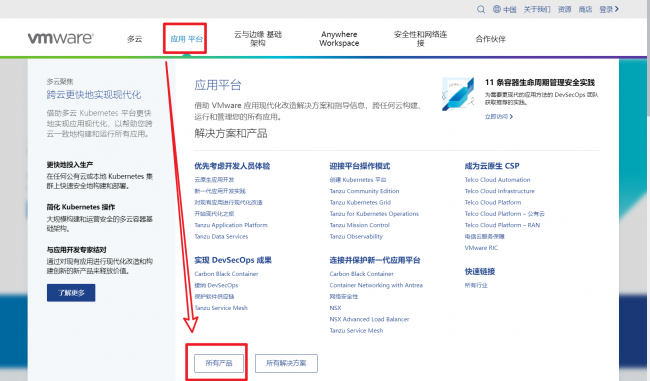Open the Tanzu Mission Control link

(x=359, y=225)
